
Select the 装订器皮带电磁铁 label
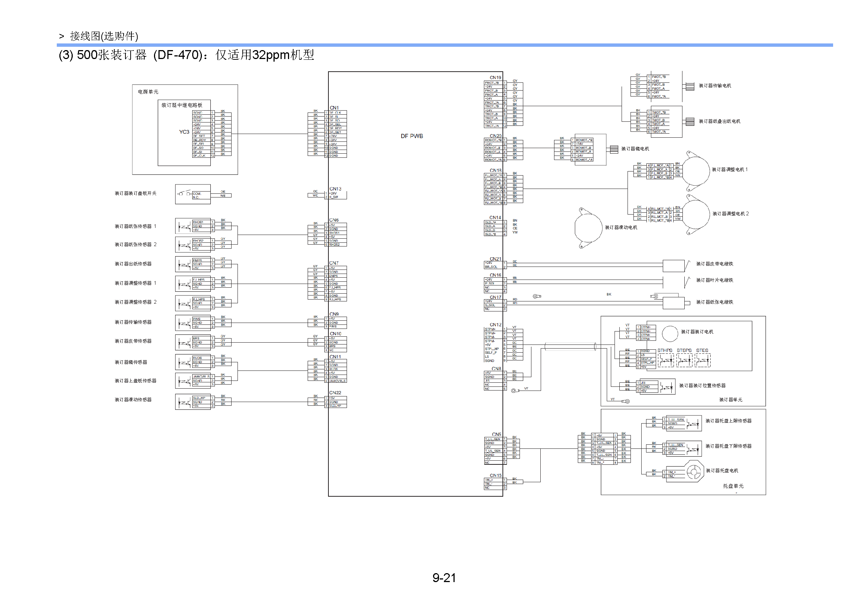714,264
